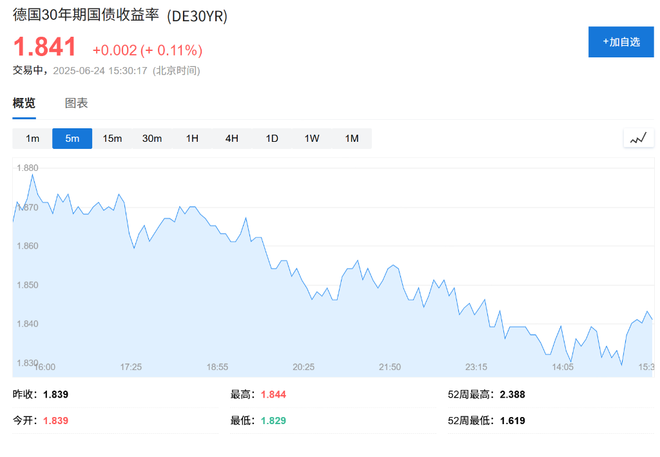Show the 1M monthly chart

pos(352,138)
